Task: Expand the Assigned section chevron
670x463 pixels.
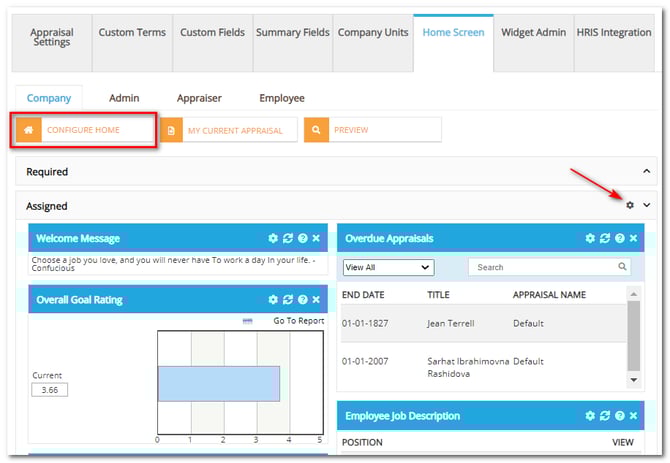Action: pos(646,205)
